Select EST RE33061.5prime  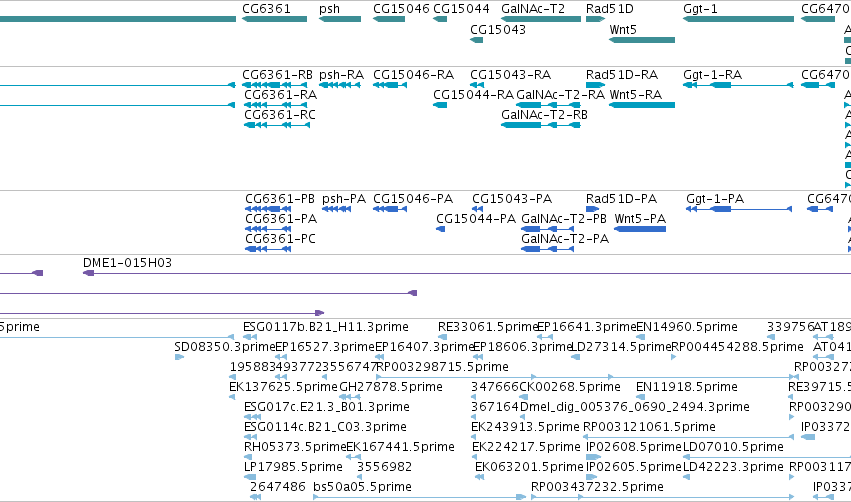pos(442,337)
